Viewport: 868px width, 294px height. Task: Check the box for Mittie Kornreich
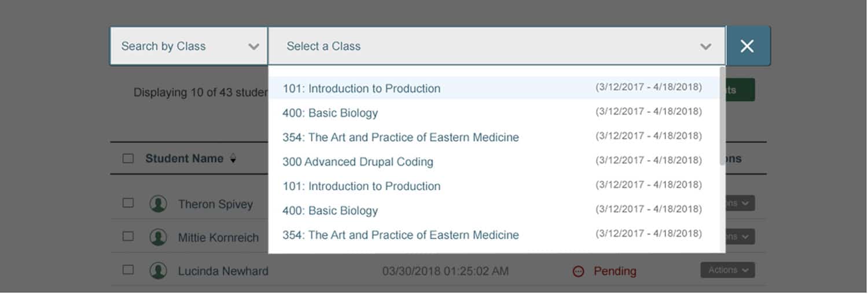pyautogui.click(x=128, y=236)
